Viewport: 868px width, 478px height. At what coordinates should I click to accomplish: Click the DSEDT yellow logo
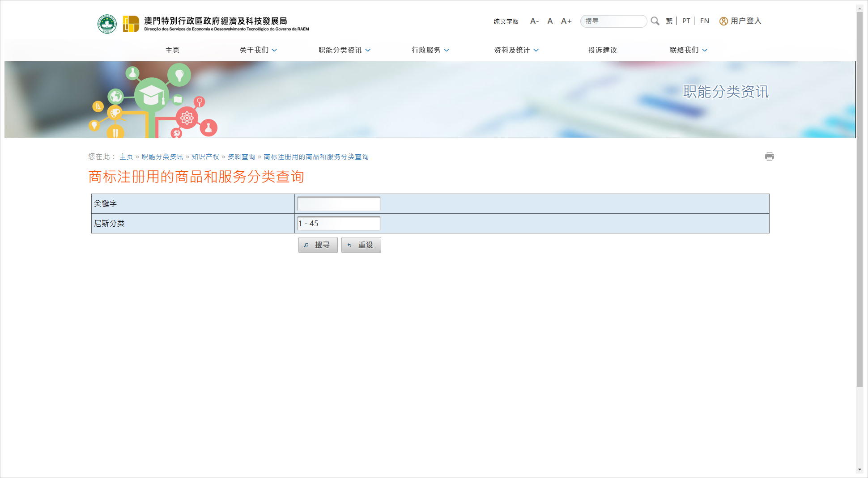point(131,24)
